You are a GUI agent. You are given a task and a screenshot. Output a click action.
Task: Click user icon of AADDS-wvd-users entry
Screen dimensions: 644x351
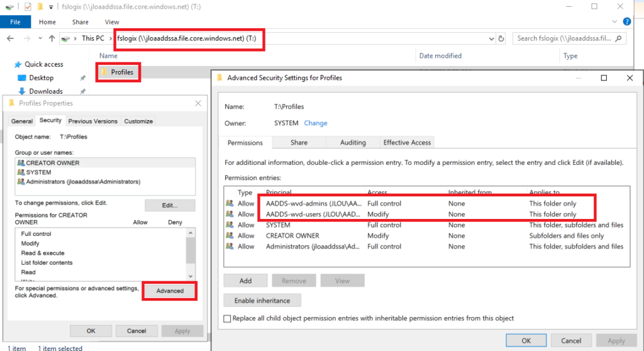point(230,214)
